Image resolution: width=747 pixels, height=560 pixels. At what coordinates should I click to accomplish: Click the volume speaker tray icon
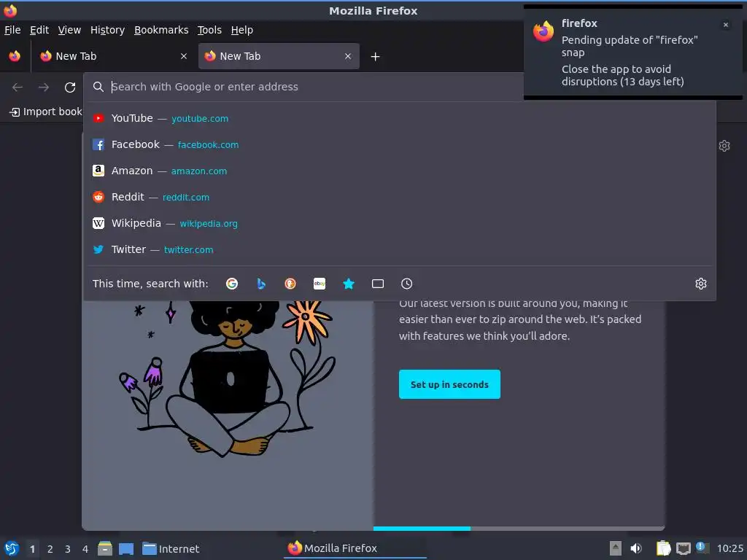point(636,548)
